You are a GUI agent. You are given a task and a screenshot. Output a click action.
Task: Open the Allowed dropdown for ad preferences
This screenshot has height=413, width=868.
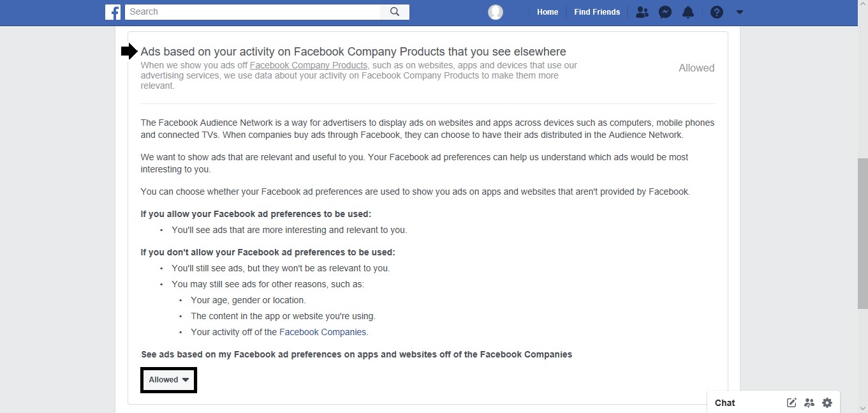click(168, 380)
